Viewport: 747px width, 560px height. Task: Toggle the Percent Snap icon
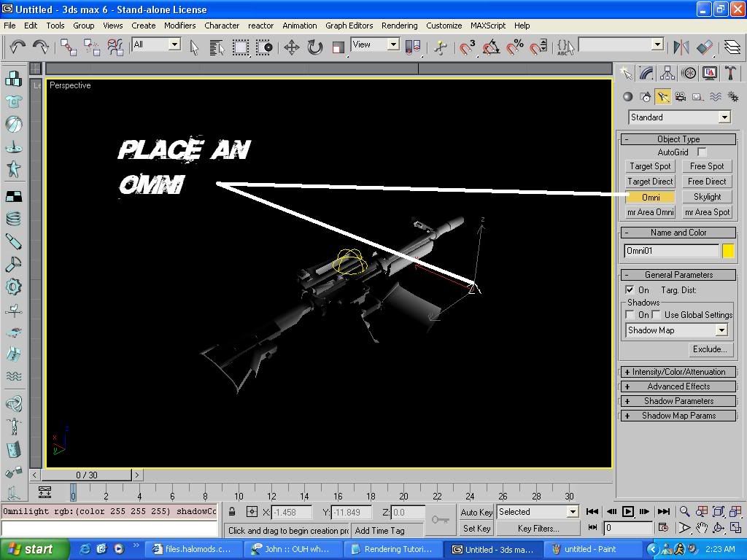(514, 47)
